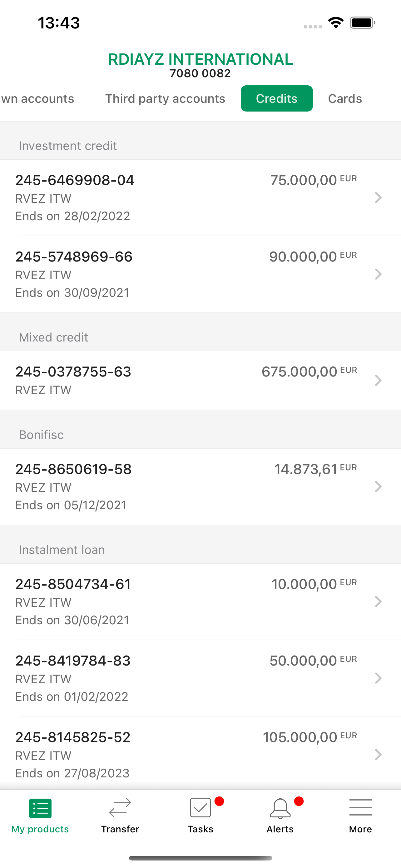The height and width of the screenshot is (868, 401).
Task: Expand loan 245-8504734-61 chevron
Action: coord(378,601)
